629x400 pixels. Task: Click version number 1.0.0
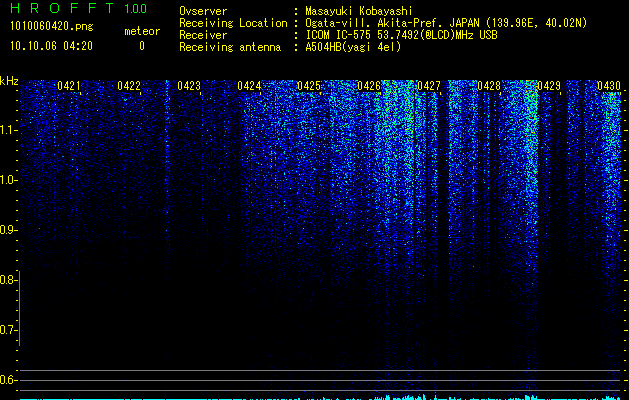click(135, 8)
